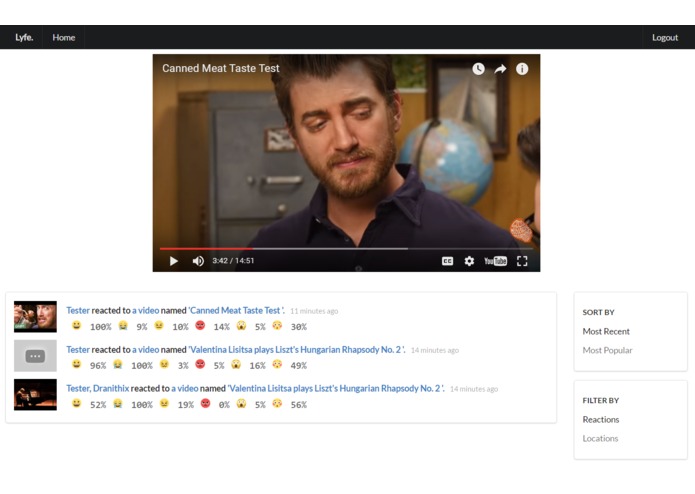Open 'Canned Meat Taste Test' link in feed

point(237,310)
